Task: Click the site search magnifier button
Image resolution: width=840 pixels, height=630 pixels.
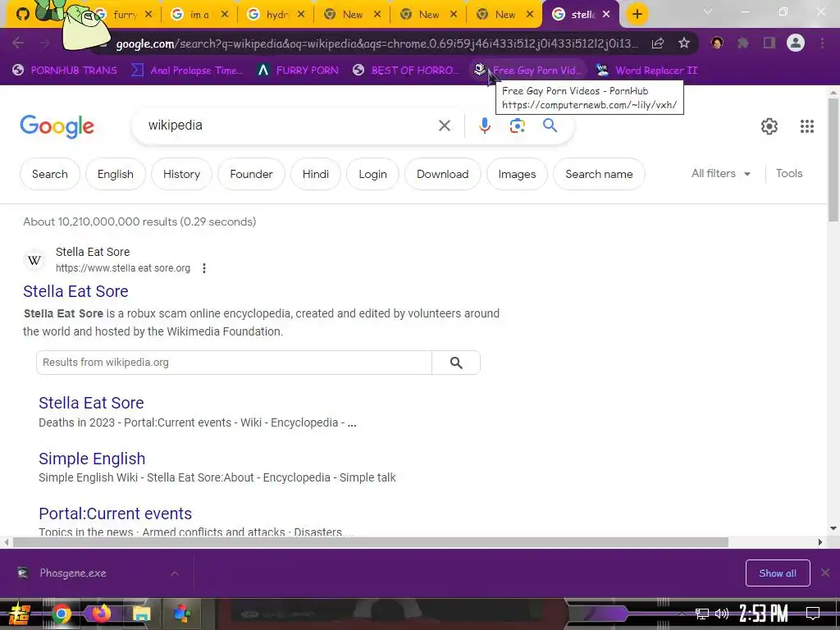Action: [x=456, y=363]
